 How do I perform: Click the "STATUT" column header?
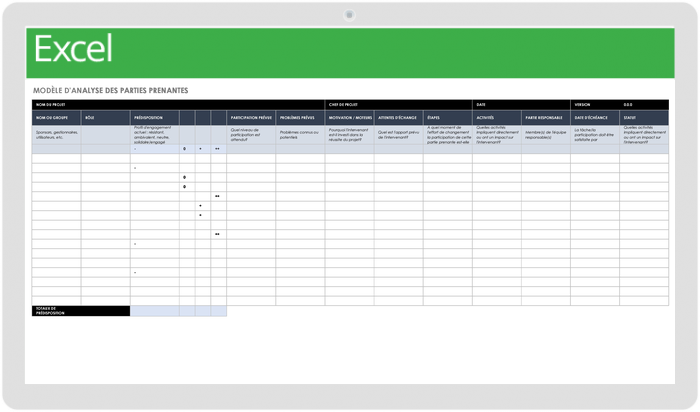click(644, 118)
